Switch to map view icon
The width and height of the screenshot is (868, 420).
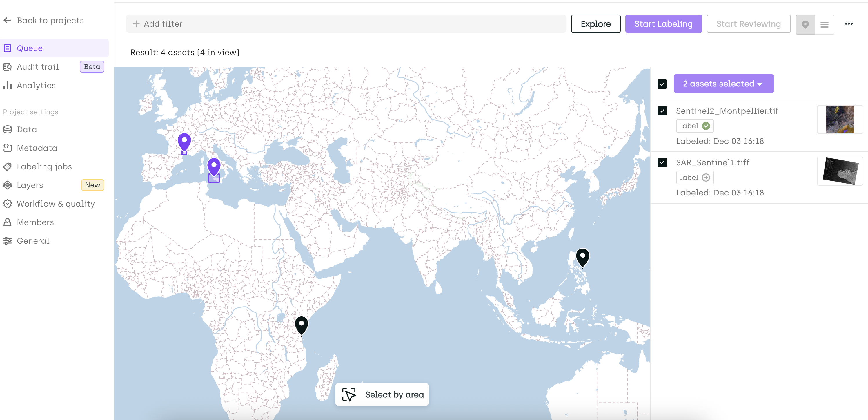click(805, 24)
